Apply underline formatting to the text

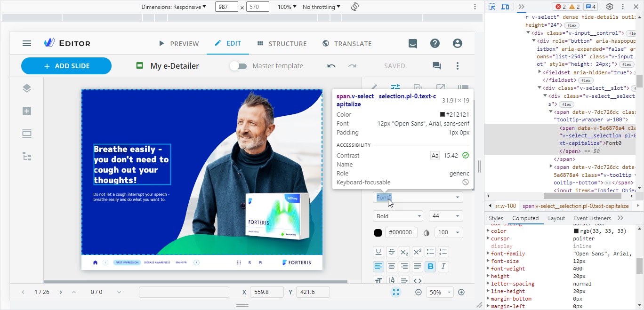point(378,251)
